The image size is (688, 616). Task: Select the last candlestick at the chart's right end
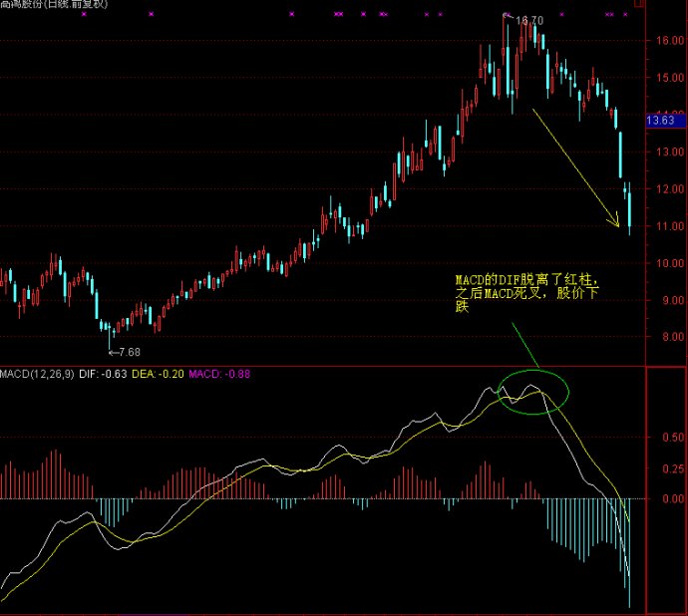click(629, 212)
